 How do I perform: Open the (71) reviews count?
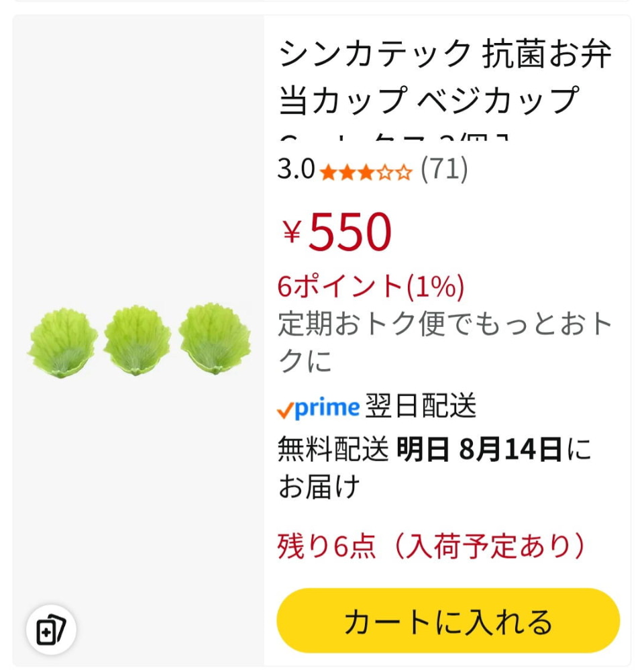tap(444, 169)
